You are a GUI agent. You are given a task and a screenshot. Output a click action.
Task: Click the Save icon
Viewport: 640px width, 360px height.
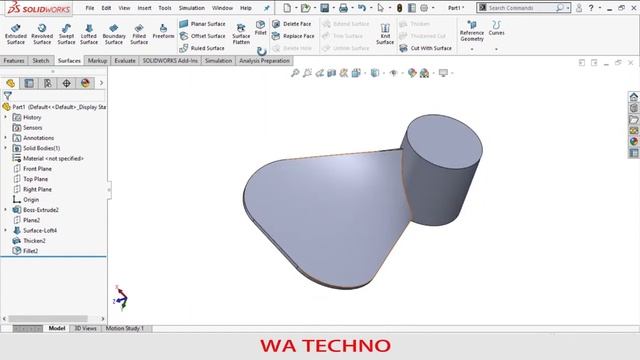pyautogui.click(x=324, y=8)
